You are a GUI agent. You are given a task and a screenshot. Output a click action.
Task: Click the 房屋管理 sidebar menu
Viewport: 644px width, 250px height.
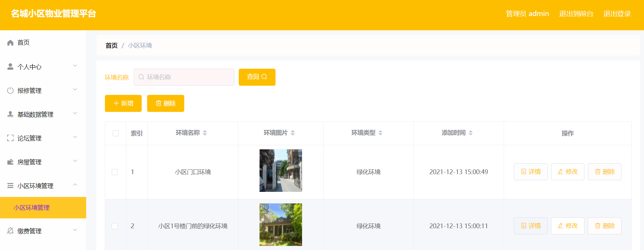point(43,162)
